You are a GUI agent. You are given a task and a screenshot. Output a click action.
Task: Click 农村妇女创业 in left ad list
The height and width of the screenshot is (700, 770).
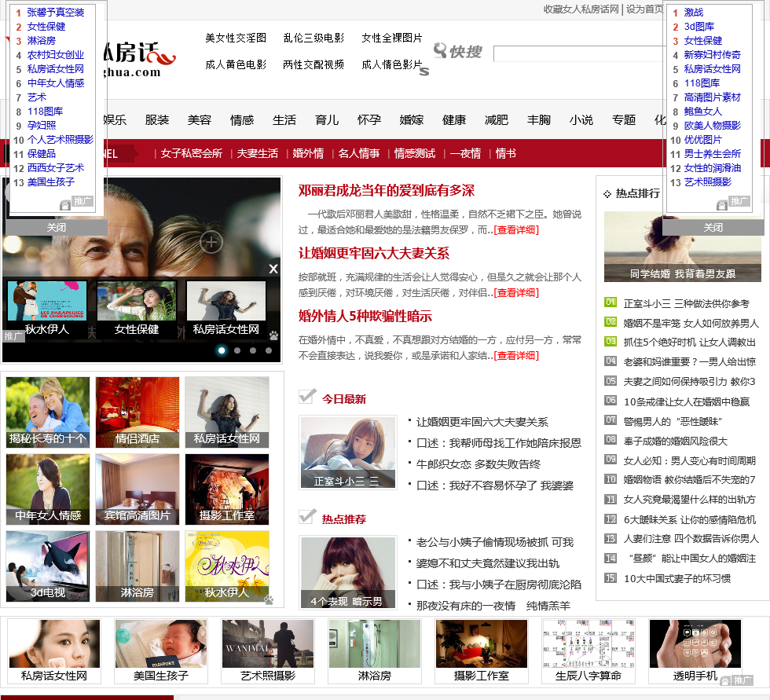coord(56,55)
